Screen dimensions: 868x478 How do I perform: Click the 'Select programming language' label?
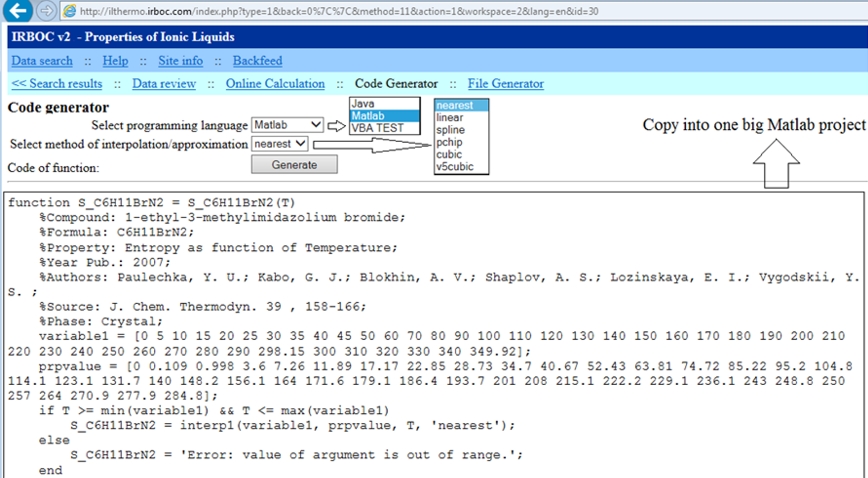pos(169,125)
